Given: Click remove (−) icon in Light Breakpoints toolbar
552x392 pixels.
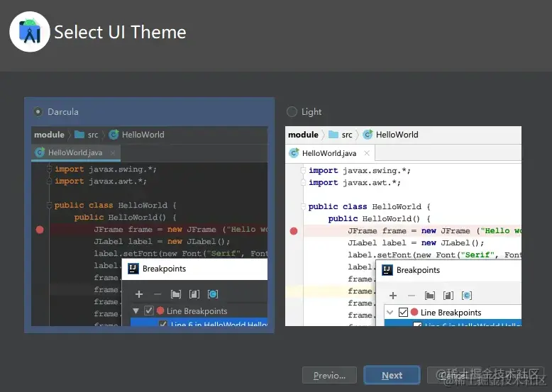Looking at the screenshot, I should [x=412, y=296].
